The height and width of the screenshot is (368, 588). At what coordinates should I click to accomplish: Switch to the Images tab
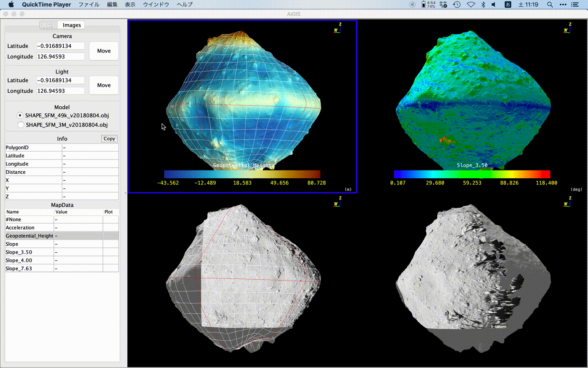coord(71,25)
